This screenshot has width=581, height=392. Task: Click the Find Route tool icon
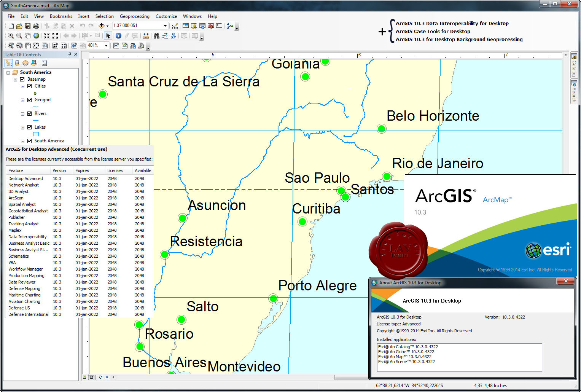click(x=165, y=36)
